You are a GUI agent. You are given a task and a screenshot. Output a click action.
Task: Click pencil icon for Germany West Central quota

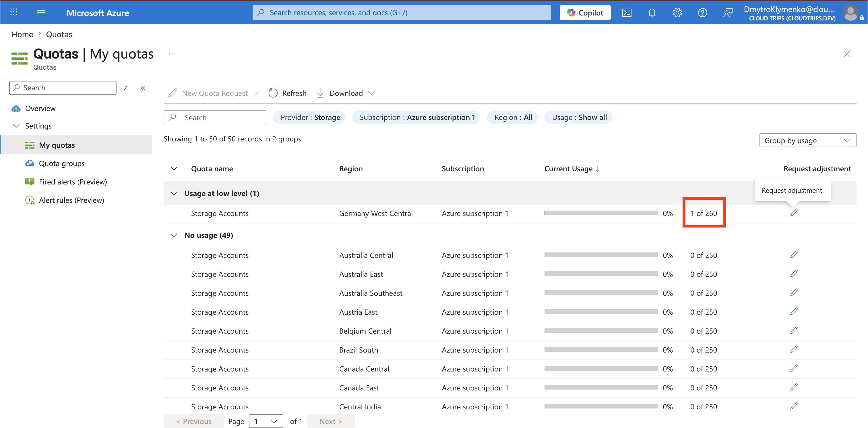(794, 213)
